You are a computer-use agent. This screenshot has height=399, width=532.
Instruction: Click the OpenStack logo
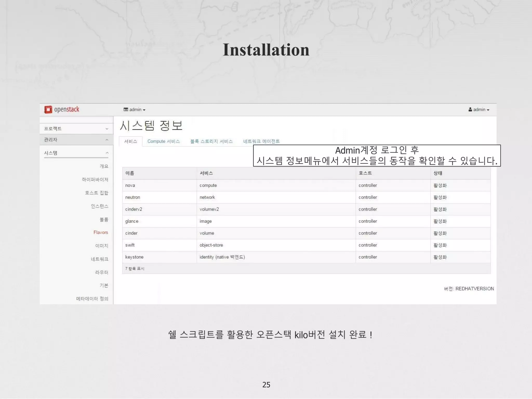pos(62,109)
